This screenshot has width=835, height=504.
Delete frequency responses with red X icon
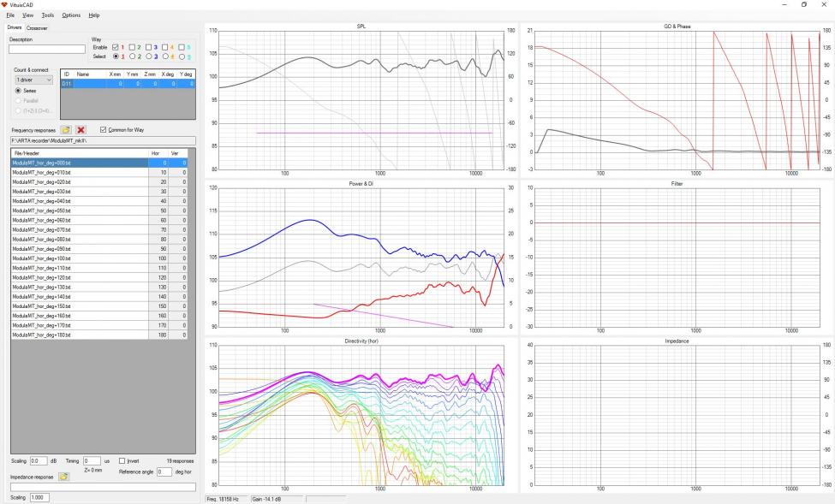81,130
